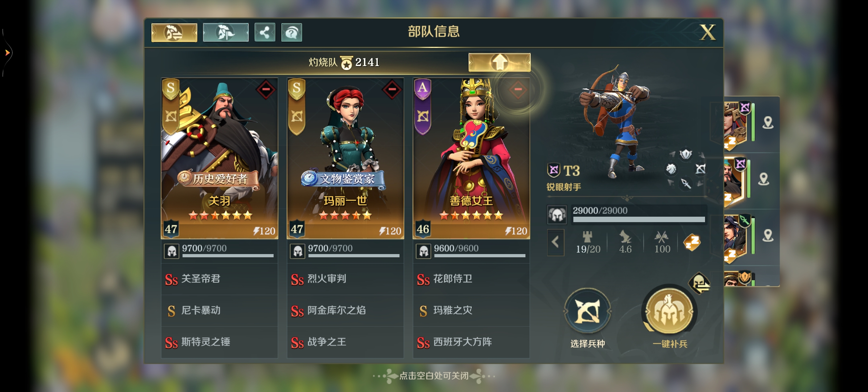Expand the golden up arrow button
This screenshot has height=392, width=868.
499,62
